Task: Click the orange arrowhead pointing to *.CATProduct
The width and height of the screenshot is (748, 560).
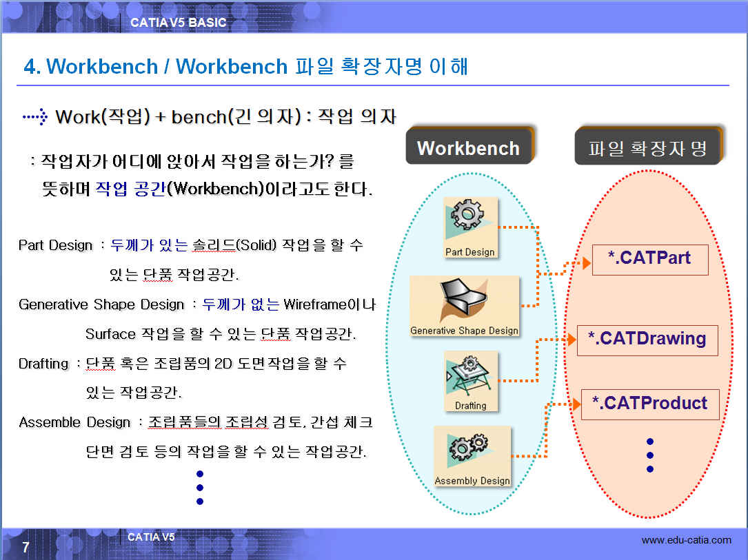Action: (576, 404)
